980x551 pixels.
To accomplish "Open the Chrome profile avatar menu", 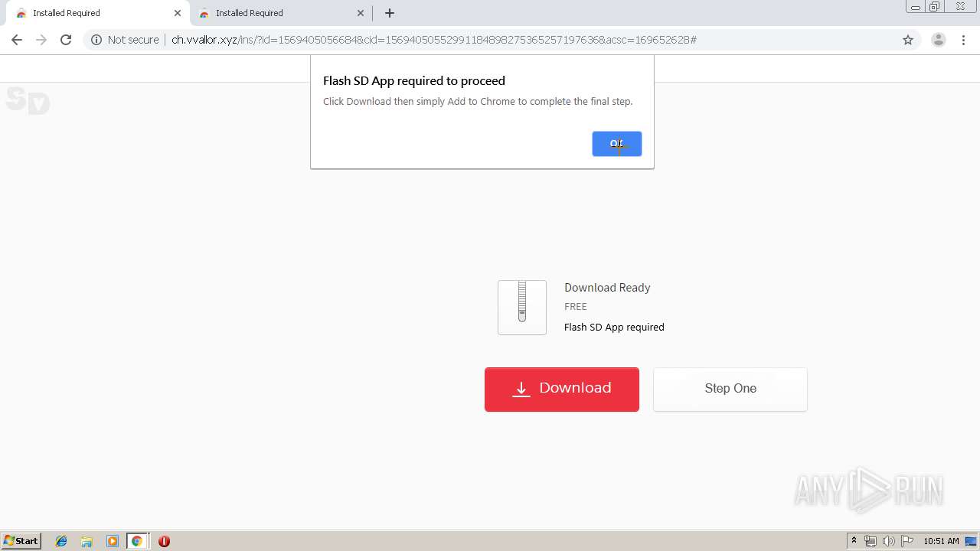I will (x=939, y=40).
